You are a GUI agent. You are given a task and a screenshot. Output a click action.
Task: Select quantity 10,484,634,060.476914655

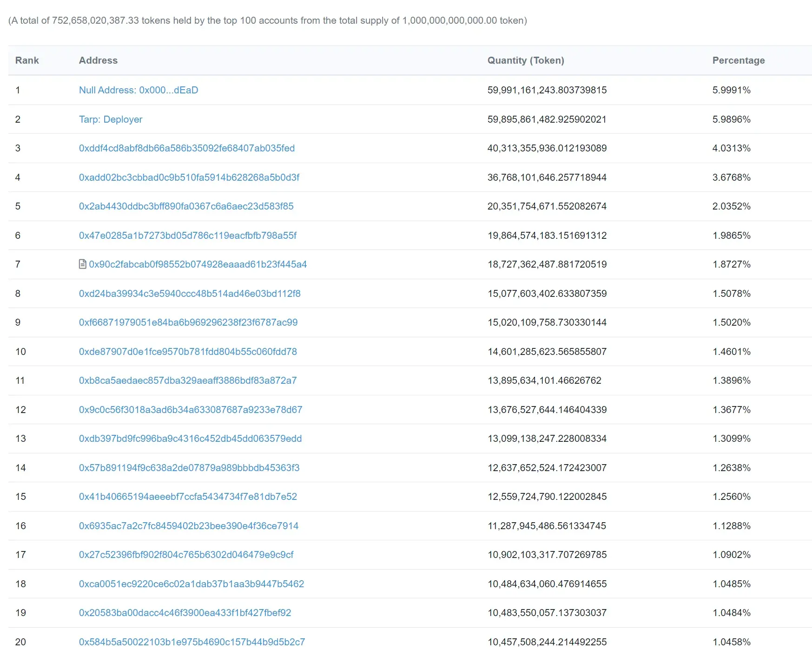tap(547, 584)
